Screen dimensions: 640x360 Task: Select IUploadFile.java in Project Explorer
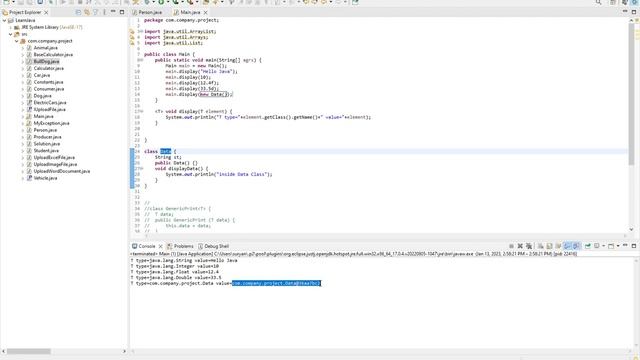click(x=49, y=109)
